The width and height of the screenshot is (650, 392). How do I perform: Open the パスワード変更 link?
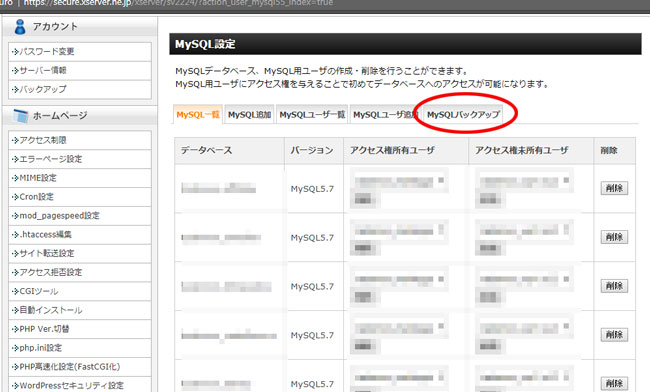80,52
